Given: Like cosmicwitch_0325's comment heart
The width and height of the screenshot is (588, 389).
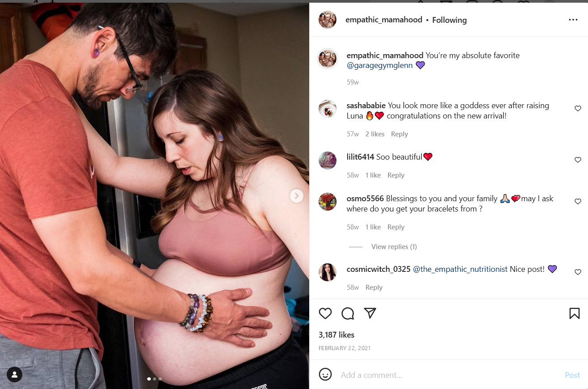Looking at the screenshot, I should [x=578, y=272].
